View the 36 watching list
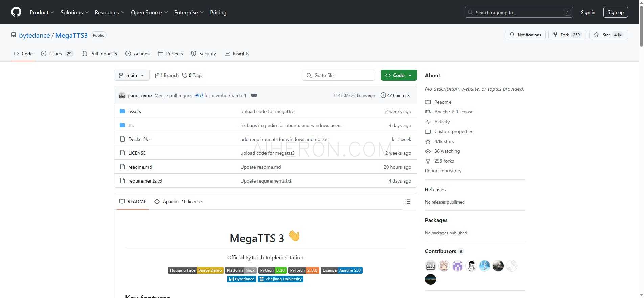The width and height of the screenshot is (644, 298). (x=447, y=151)
